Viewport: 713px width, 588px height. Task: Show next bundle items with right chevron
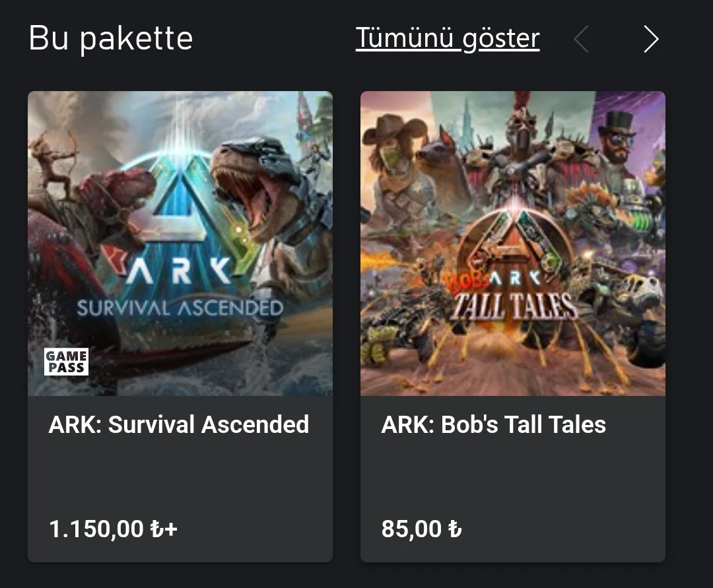651,40
